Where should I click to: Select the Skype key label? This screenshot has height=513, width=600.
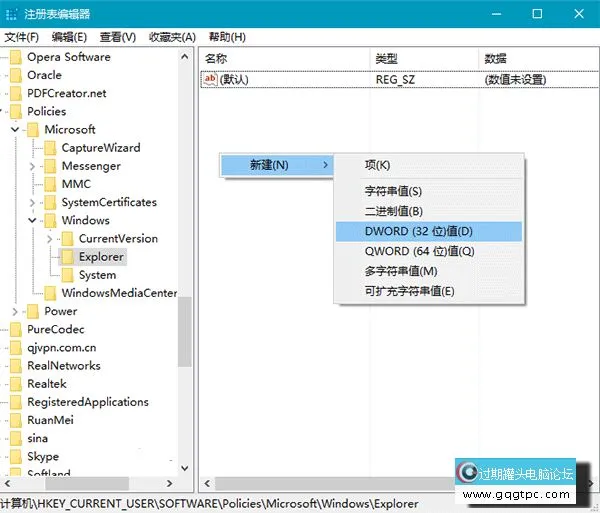[x=43, y=457]
